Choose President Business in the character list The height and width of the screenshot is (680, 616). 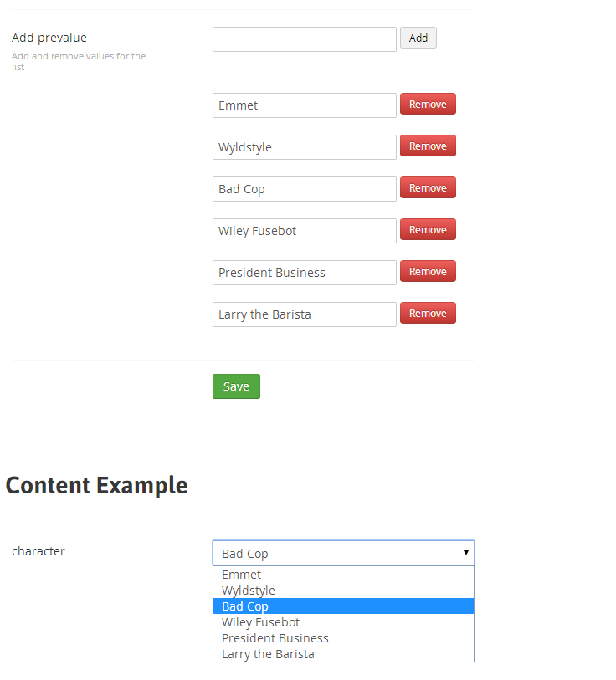tap(275, 638)
